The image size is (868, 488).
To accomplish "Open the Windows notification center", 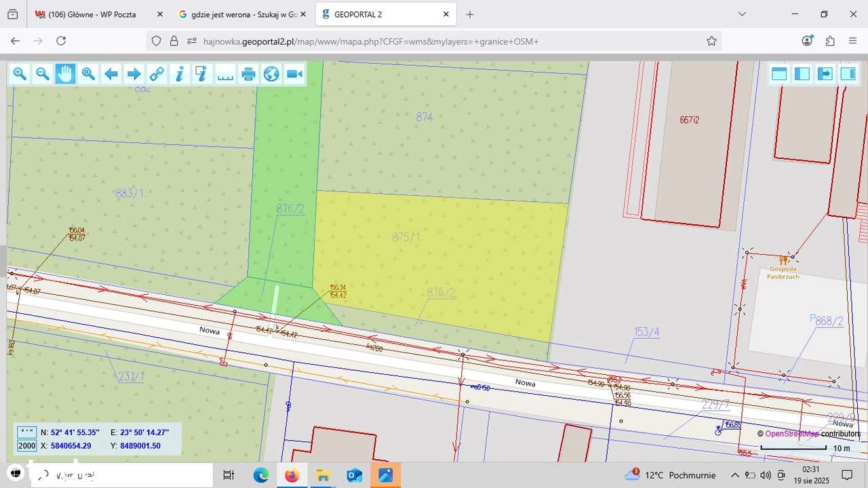I will 847,475.
